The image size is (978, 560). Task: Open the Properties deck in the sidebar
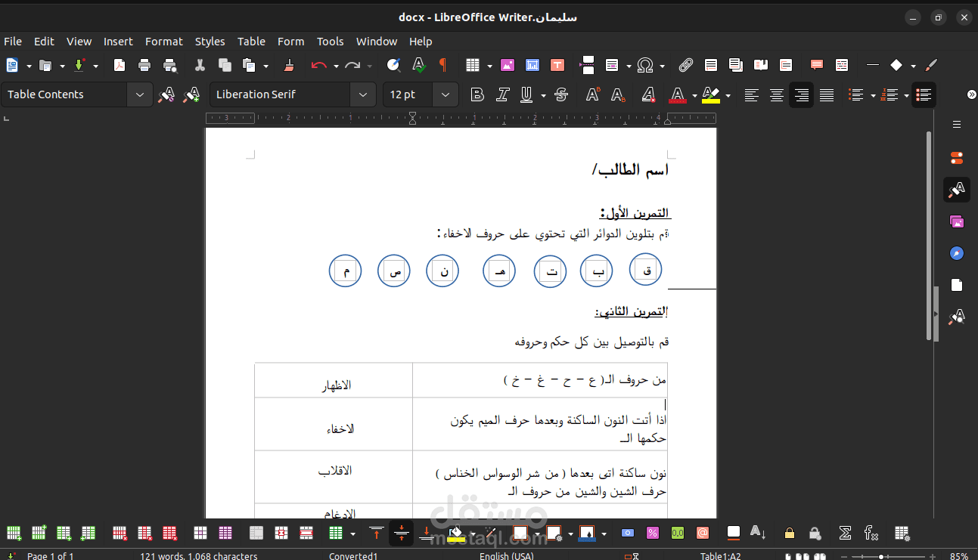(957, 158)
